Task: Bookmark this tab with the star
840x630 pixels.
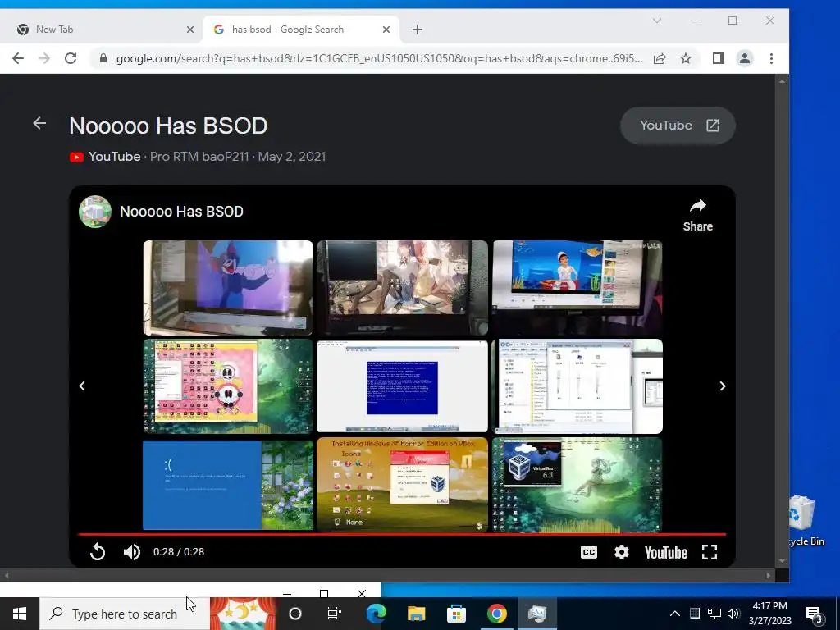Action: [x=686, y=58]
